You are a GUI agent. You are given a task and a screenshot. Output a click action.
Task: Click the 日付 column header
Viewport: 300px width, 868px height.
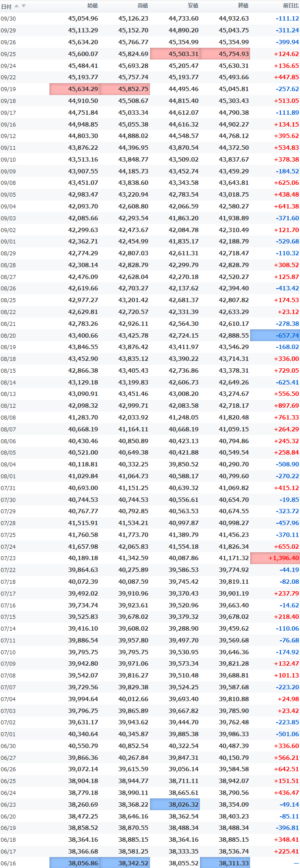coord(6,6)
